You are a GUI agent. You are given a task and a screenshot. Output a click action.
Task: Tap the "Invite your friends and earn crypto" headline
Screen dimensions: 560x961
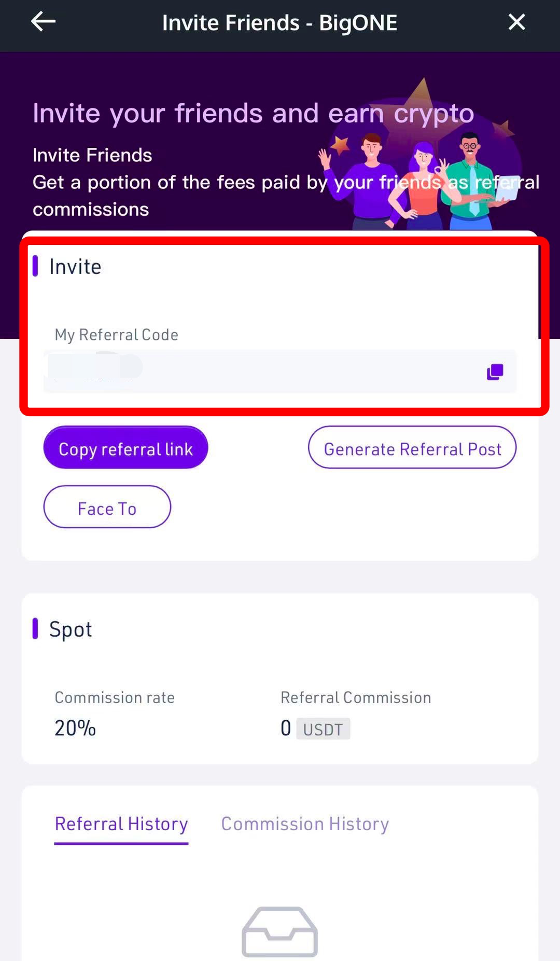click(253, 113)
